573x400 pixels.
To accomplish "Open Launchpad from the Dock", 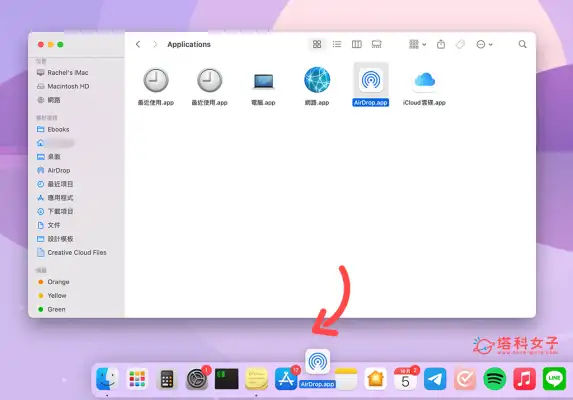I will click(x=137, y=379).
